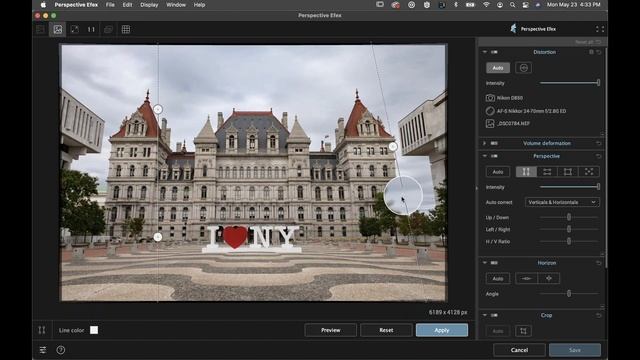
Task: Click the horizon crosshair tool icon
Action: click(549, 278)
